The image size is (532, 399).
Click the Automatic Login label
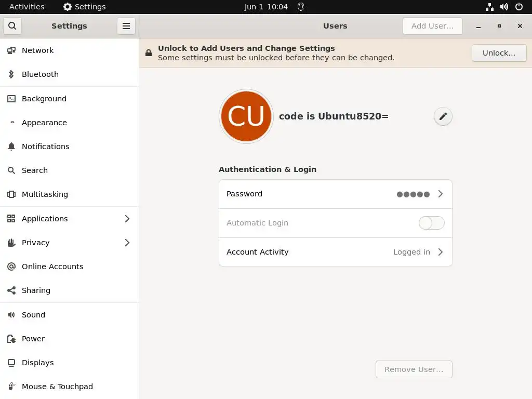(x=257, y=223)
